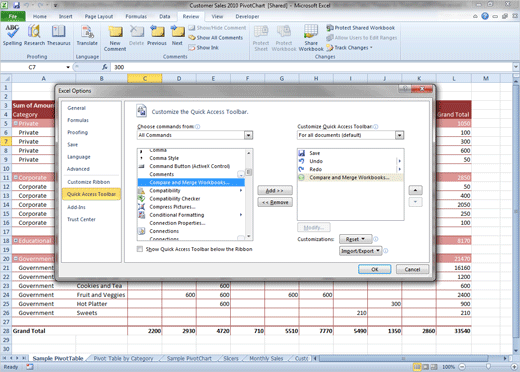The height and width of the screenshot is (372, 520).
Task: Click Cancel in Excel Options
Action: tap(412, 269)
